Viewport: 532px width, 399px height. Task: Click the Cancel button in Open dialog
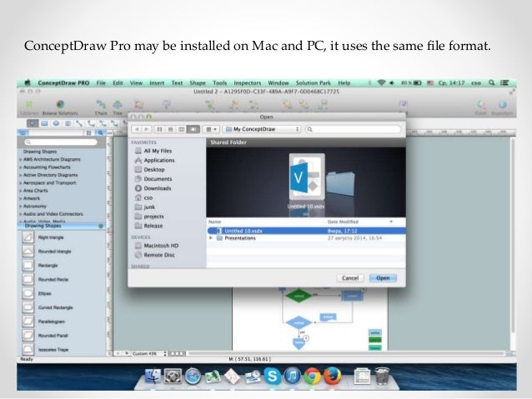[350, 278]
